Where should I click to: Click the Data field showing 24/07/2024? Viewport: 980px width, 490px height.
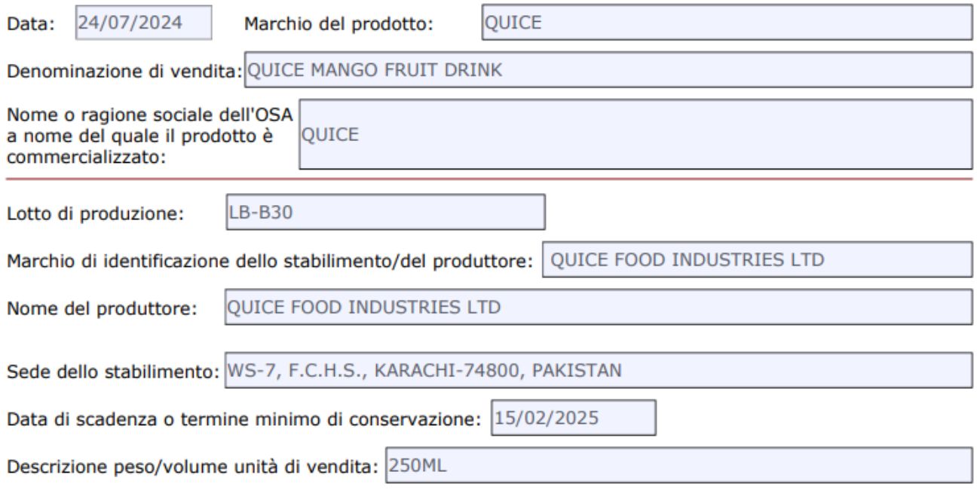click(142, 23)
